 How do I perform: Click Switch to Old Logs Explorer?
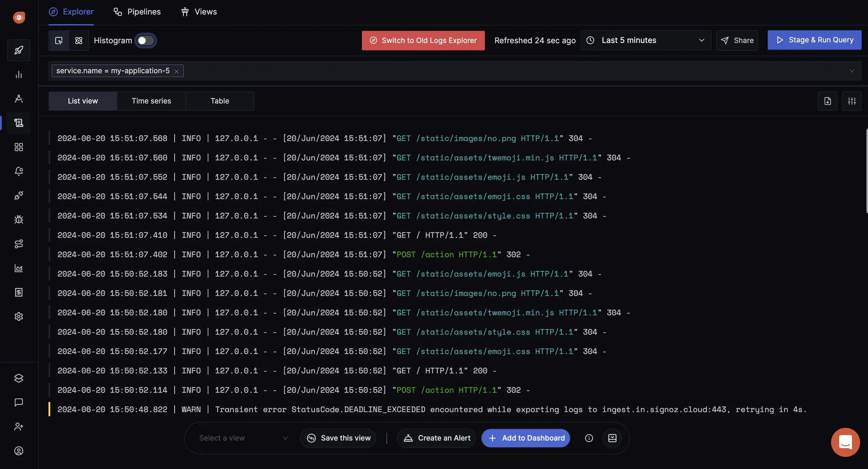(x=423, y=41)
